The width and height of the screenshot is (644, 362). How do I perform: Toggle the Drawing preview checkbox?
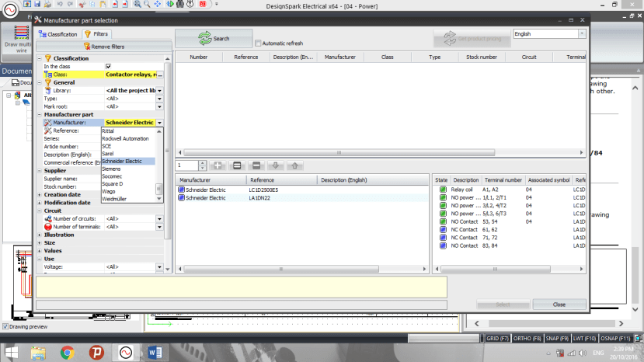click(5, 327)
